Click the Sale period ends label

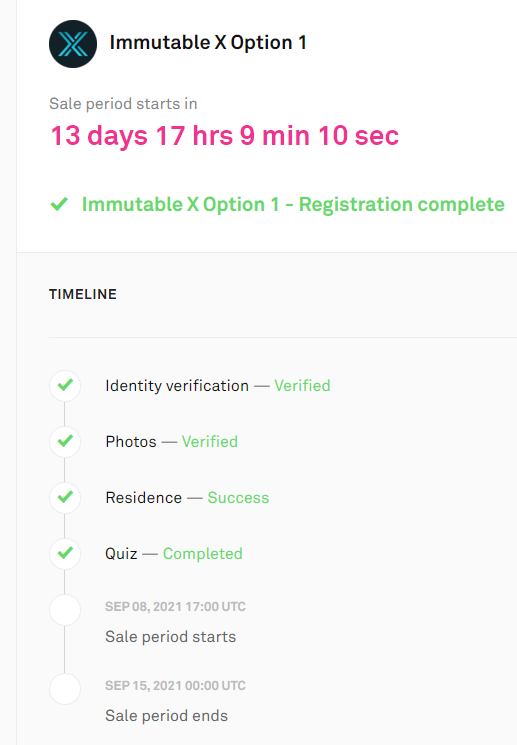point(166,716)
